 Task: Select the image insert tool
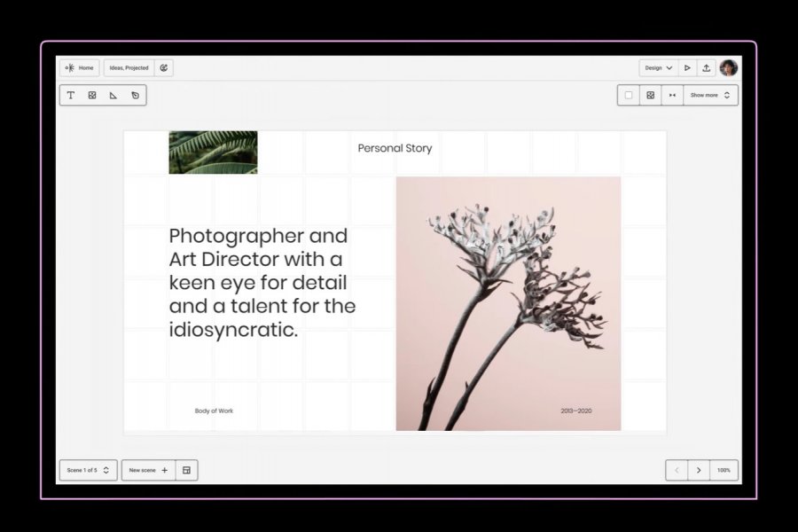click(92, 95)
